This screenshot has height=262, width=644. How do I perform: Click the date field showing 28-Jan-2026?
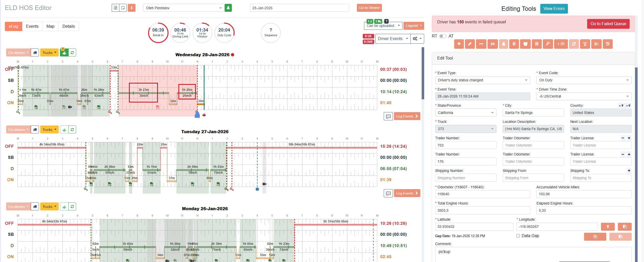click(x=299, y=8)
